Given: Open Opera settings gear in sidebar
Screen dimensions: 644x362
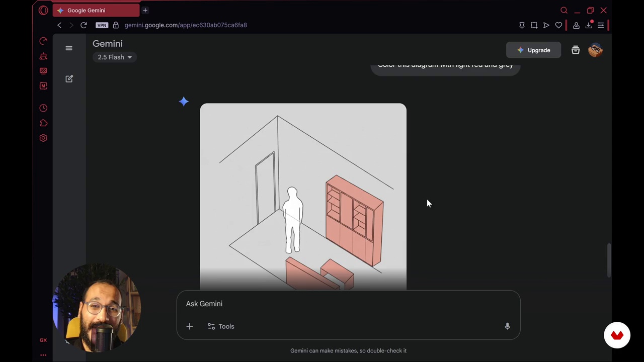Looking at the screenshot, I should click(43, 138).
